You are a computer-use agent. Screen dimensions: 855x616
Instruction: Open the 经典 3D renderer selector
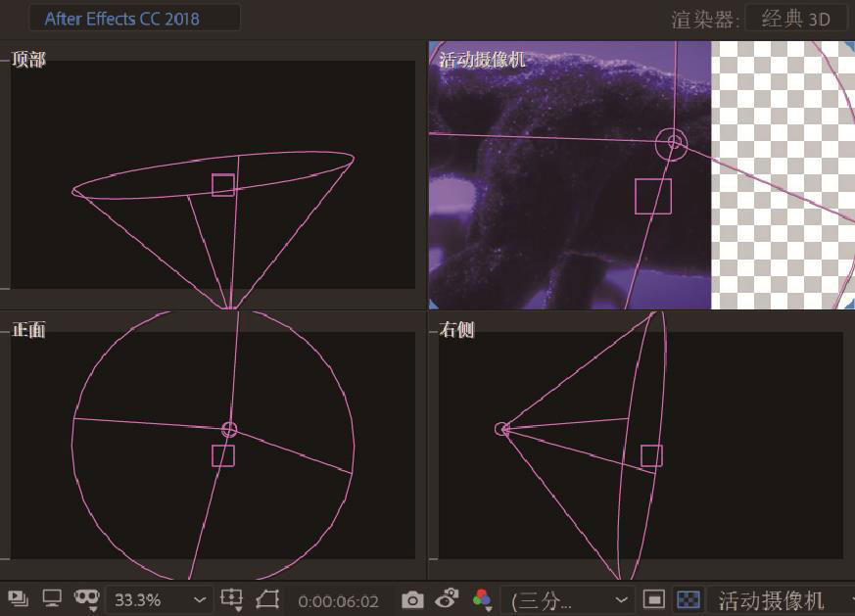(x=795, y=19)
